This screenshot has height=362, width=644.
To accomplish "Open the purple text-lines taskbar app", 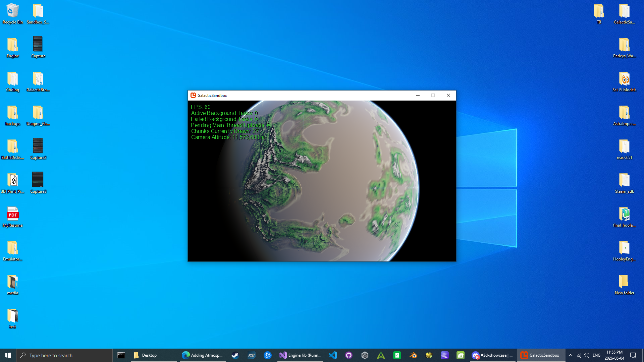I will point(445,355).
